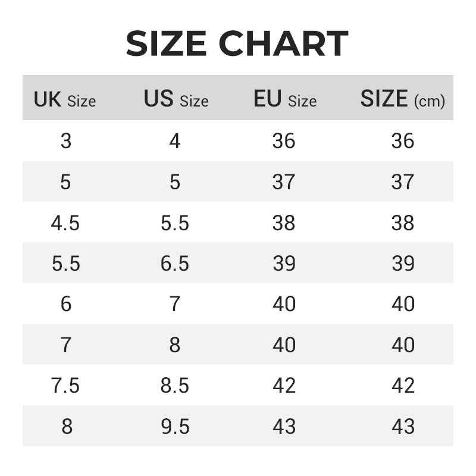The height and width of the screenshot is (476, 476).
Task: Select 38 in the EU Size column
Action: point(284,223)
